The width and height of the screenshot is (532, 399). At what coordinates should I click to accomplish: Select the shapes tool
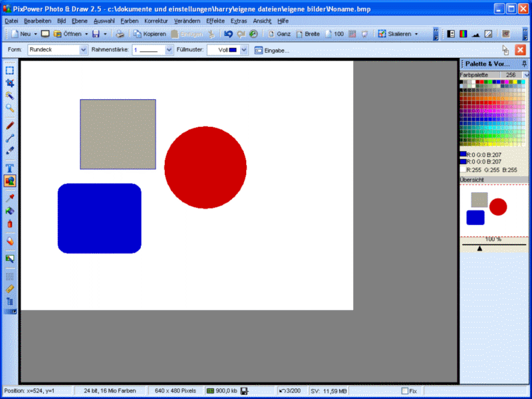tap(10, 180)
